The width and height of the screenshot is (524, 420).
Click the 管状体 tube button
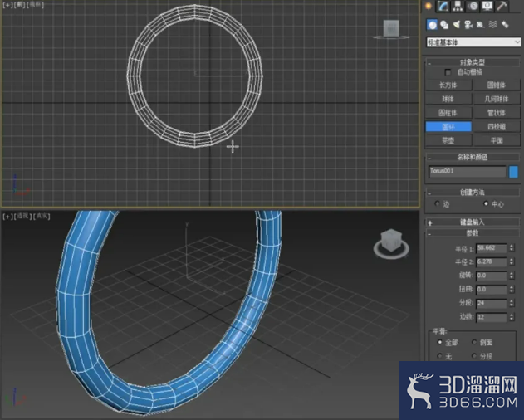(x=497, y=113)
